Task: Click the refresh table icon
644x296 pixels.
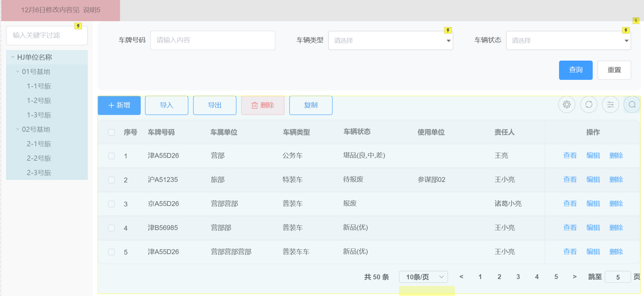Action: pyautogui.click(x=589, y=105)
